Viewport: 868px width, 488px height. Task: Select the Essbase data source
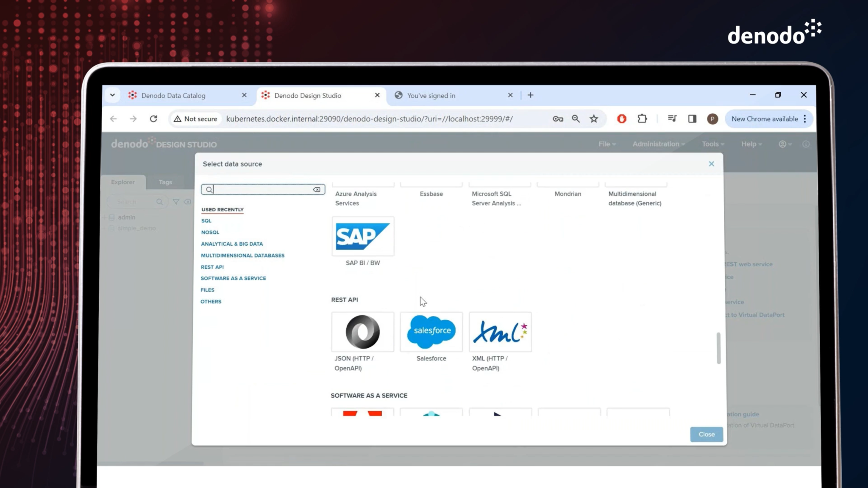[431, 194]
